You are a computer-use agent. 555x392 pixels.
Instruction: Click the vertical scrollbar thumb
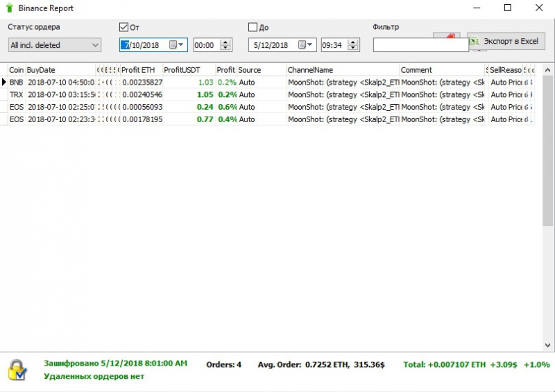click(x=547, y=151)
